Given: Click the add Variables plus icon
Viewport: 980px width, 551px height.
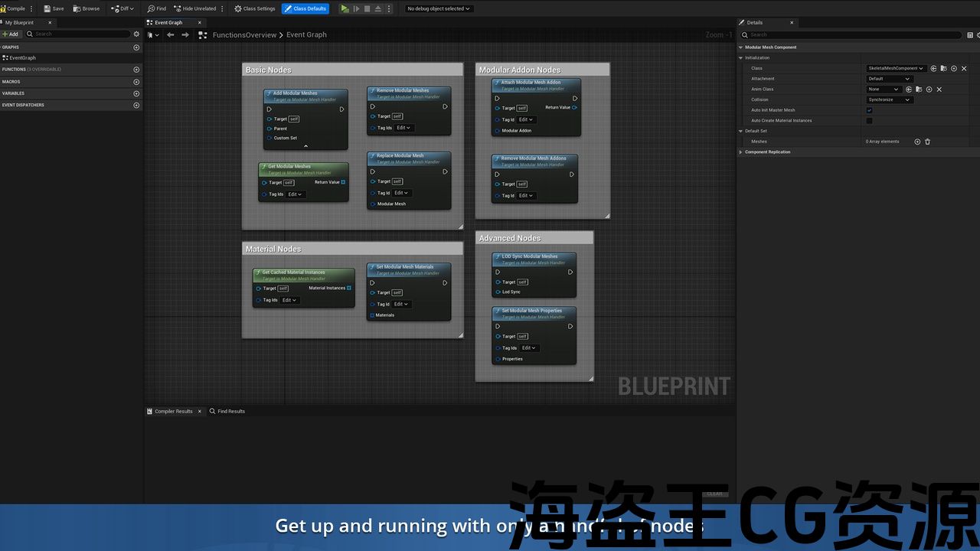Looking at the screenshot, I should point(136,93).
